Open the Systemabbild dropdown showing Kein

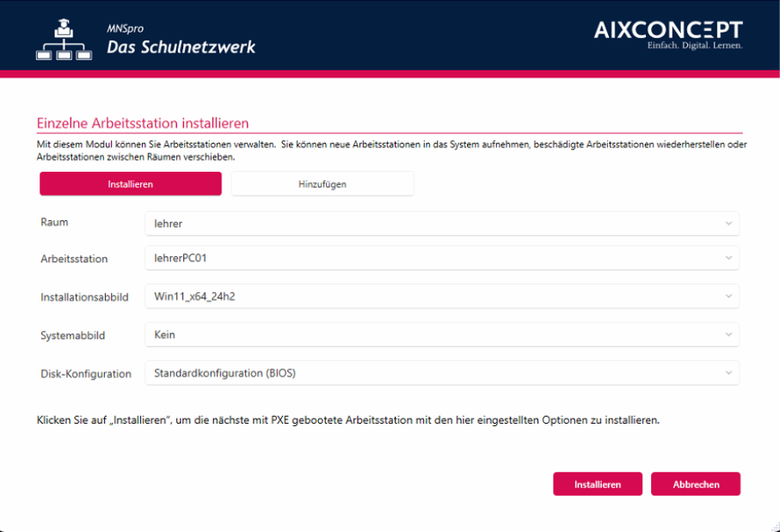tap(442, 334)
